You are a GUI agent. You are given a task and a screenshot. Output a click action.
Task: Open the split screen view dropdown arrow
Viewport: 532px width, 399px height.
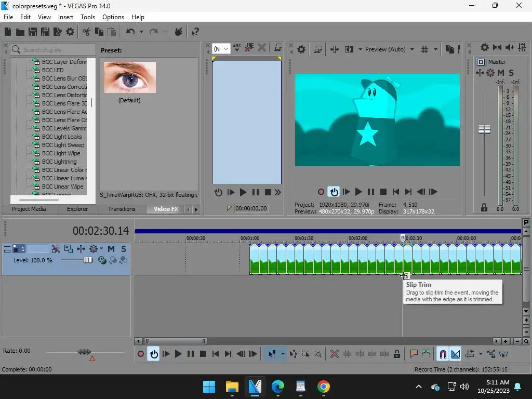[360, 49]
